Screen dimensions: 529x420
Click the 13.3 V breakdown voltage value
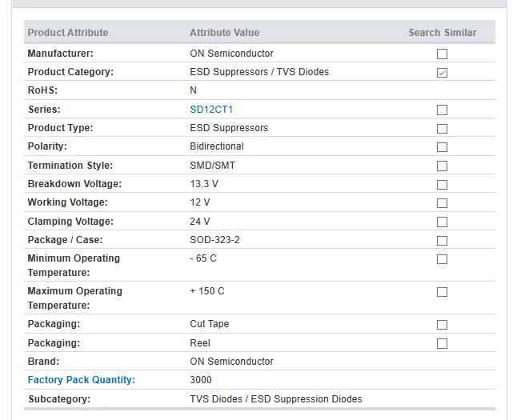pos(204,184)
